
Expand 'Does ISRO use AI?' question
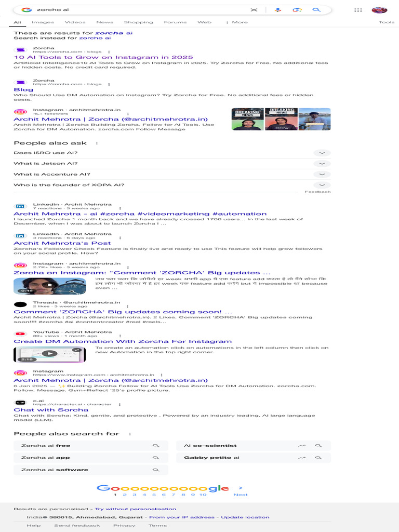coord(172,153)
